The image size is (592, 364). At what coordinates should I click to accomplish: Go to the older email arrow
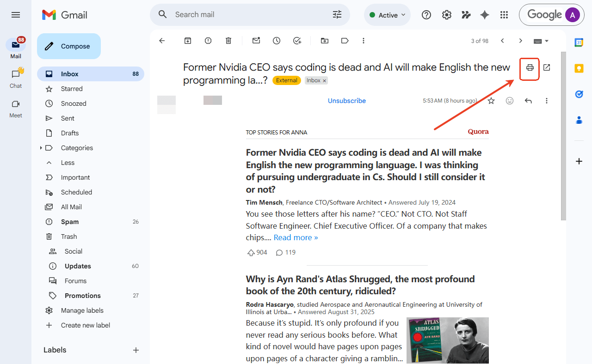click(x=521, y=41)
